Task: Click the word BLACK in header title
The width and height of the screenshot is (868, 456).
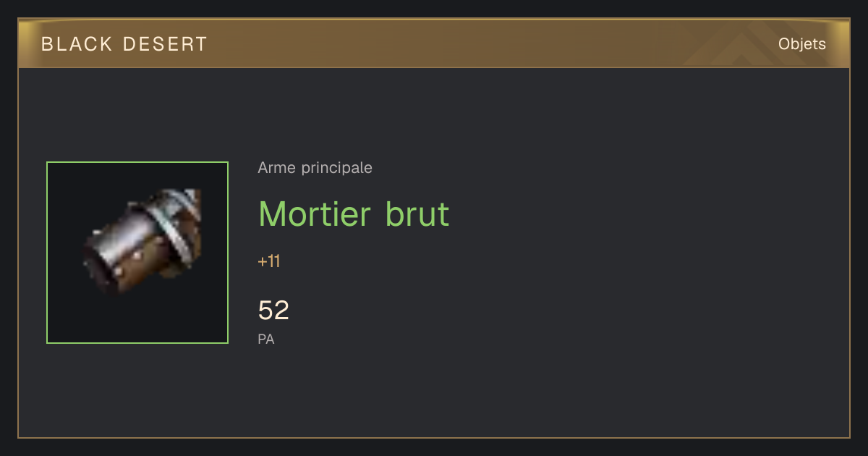Action: [77, 44]
